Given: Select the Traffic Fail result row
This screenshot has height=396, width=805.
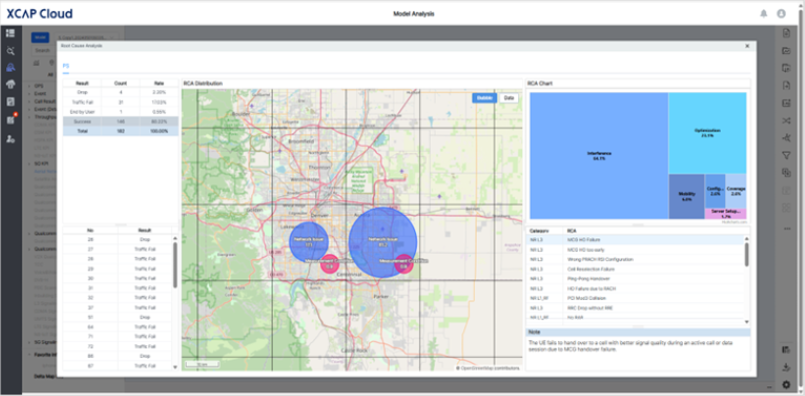Looking at the screenshot, I should 121,102.
